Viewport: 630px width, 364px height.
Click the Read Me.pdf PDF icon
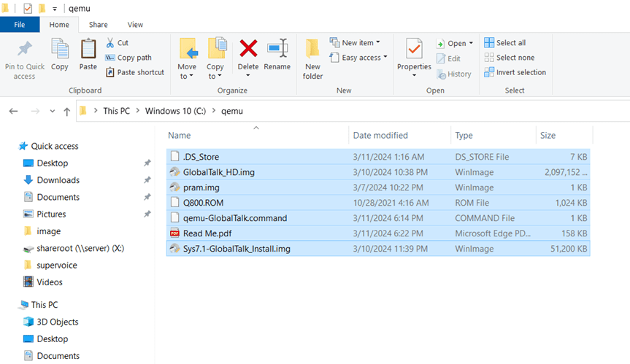coord(174,233)
